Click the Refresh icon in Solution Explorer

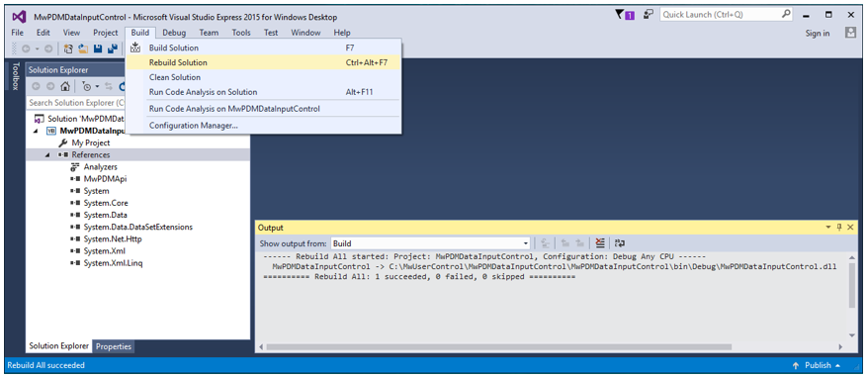point(123,86)
